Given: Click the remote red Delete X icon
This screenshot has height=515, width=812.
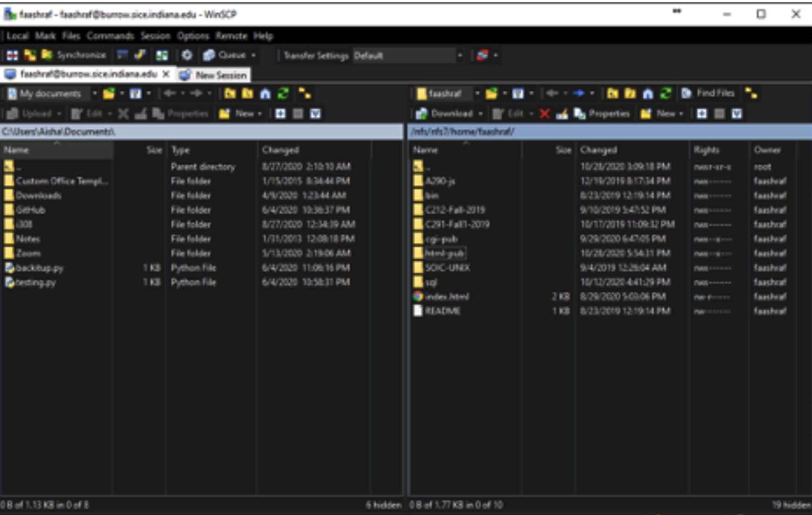Looking at the screenshot, I should pyautogui.click(x=545, y=114).
